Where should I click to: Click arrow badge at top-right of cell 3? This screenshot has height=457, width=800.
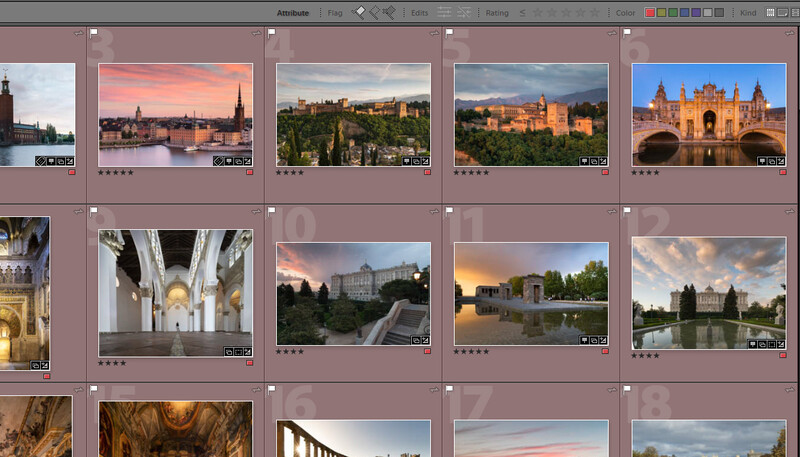256,33
